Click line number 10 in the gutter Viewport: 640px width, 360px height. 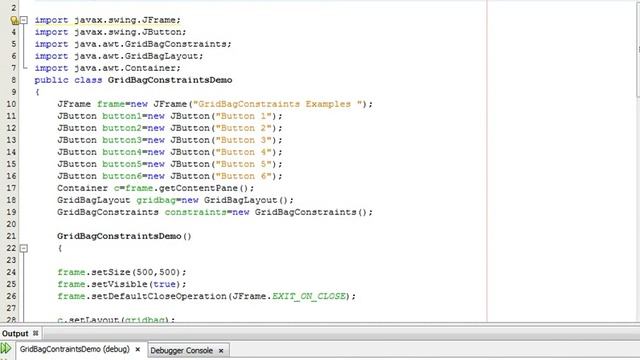pyautogui.click(x=11, y=104)
